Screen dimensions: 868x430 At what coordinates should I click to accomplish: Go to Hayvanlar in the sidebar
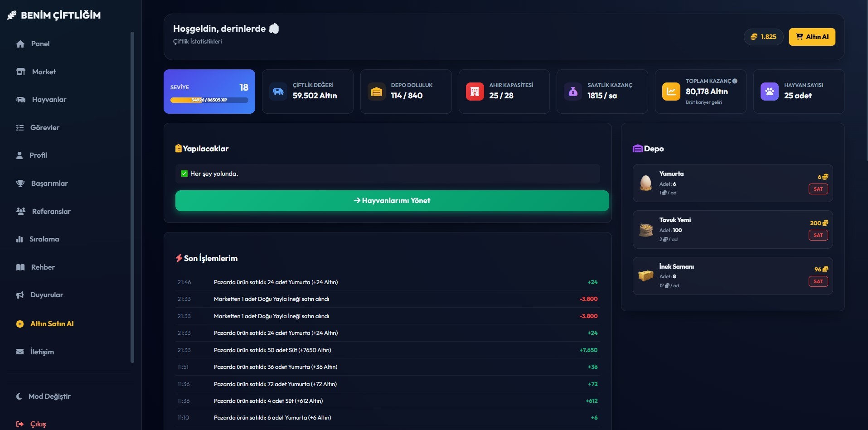tap(49, 100)
